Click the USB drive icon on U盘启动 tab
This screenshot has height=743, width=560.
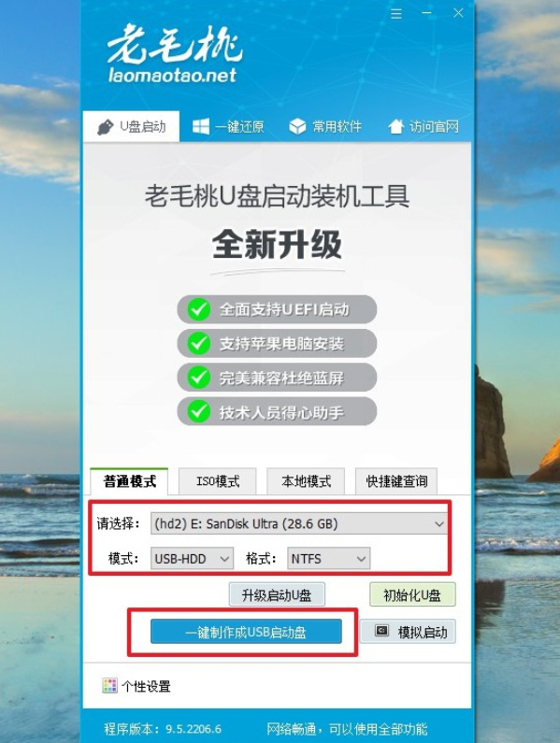click(x=106, y=127)
